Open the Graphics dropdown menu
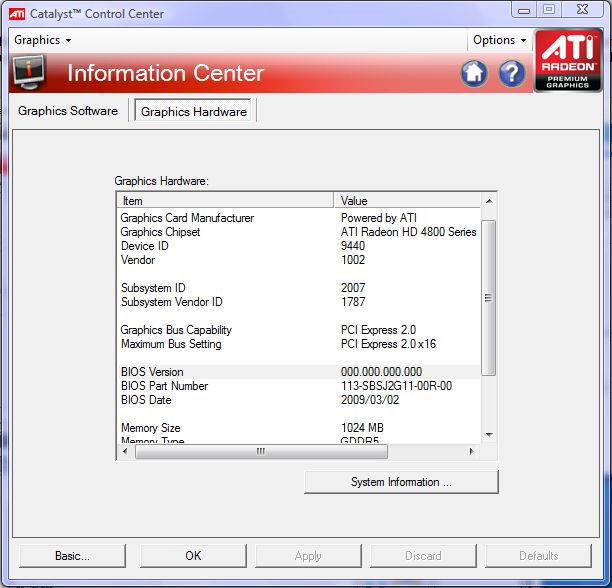The width and height of the screenshot is (612, 588). (x=42, y=40)
